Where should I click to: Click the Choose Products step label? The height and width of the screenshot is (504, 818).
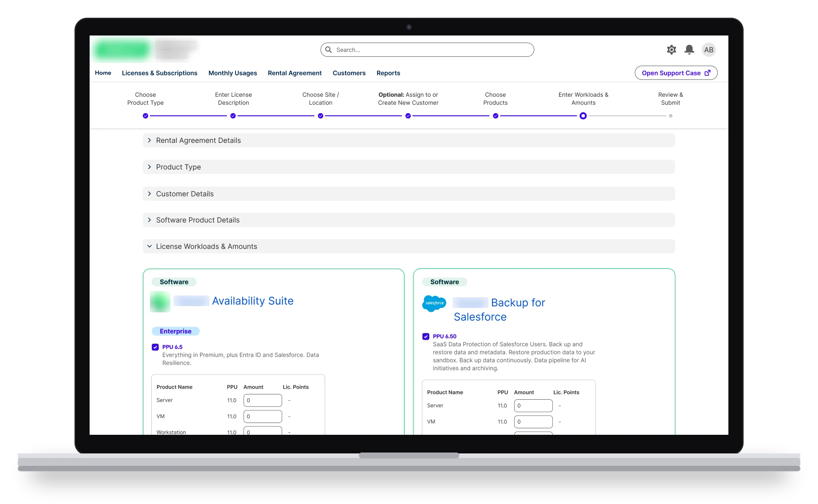click(496, 98)
